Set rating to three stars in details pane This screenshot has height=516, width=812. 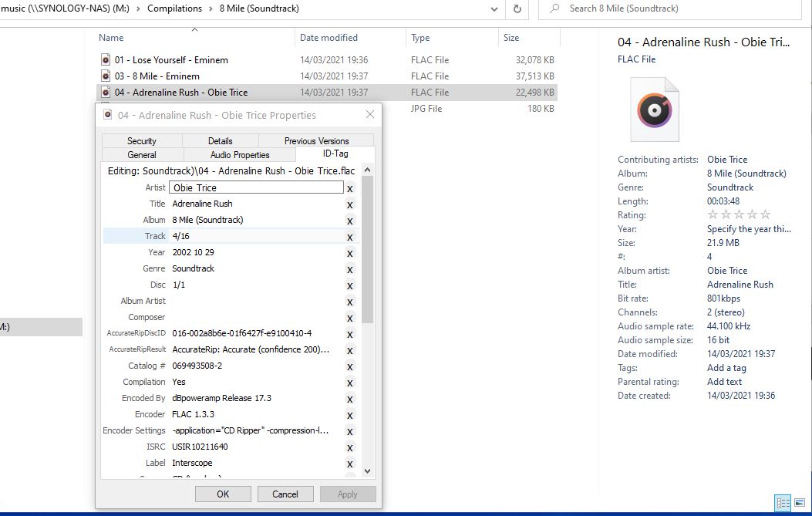click(x=739, y=214)
